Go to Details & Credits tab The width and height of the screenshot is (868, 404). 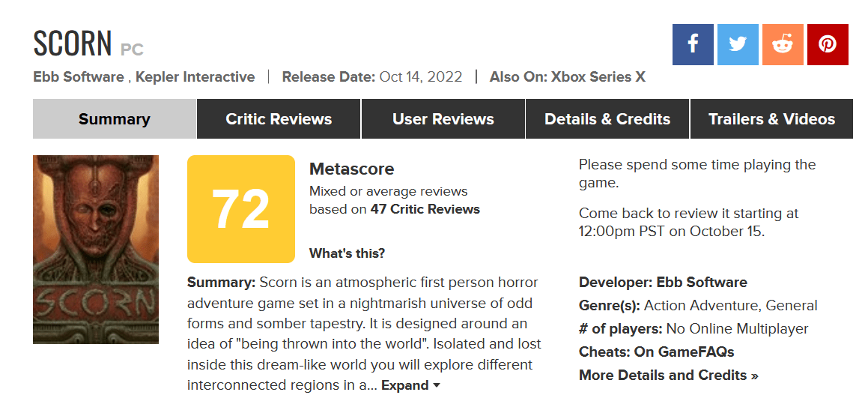click(607, 118)
